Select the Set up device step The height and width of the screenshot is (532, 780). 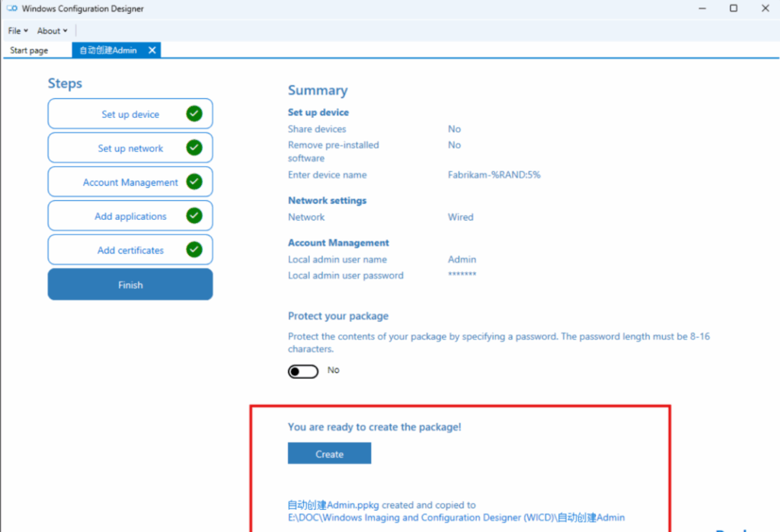pos(129,113)
